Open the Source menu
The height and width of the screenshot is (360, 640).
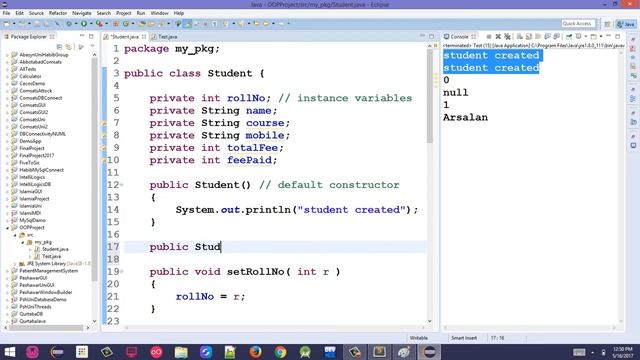(x=36, y=13)
